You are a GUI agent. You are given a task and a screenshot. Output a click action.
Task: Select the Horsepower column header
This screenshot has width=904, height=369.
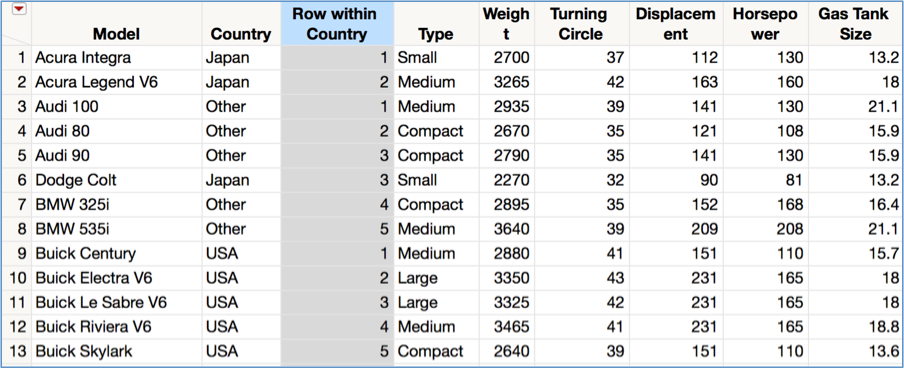pyautogui.click(x=765, y=24)
